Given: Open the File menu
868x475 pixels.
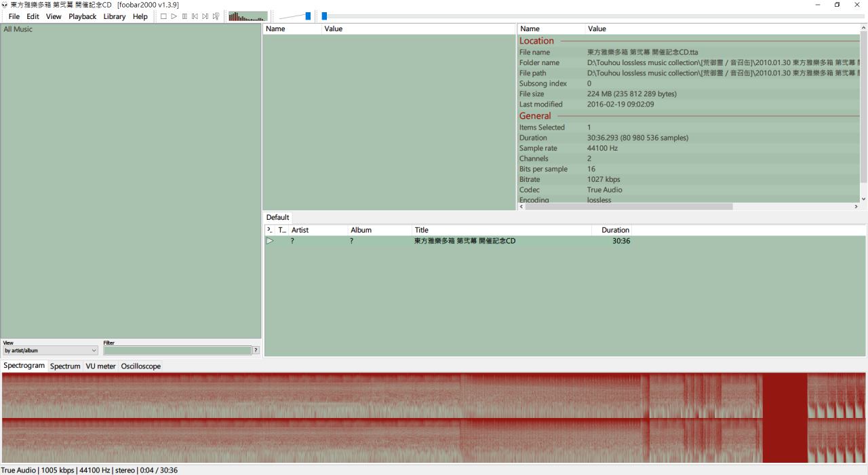Looking at the screenshot, I should click(14, 16).
